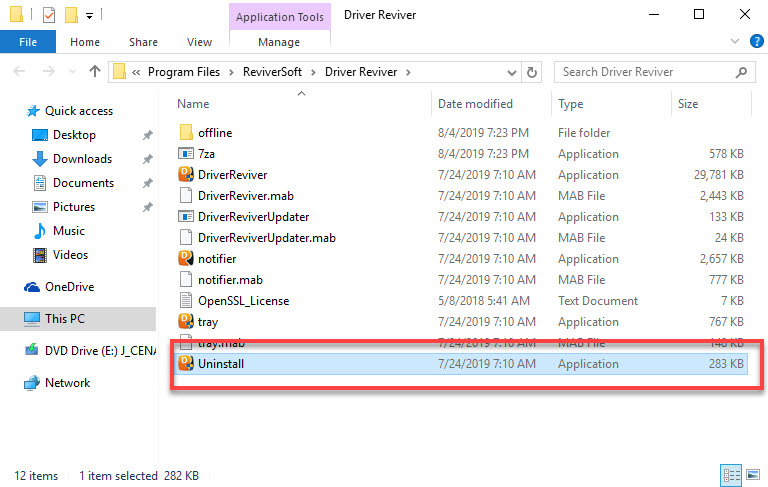The width and height of the screenshot is (768, 487).
Task: Select the OpenSSL_License document icon
Action: [186, 301]
